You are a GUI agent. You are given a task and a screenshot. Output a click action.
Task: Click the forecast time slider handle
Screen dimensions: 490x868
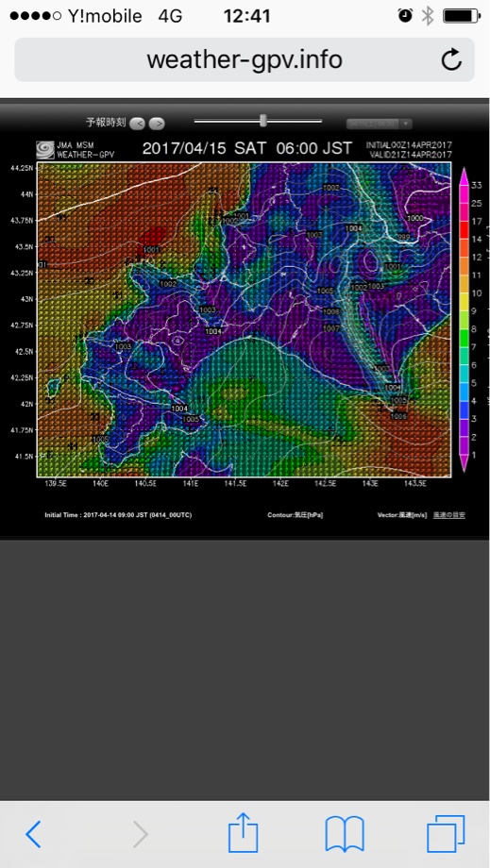click(x=263, y=120)
